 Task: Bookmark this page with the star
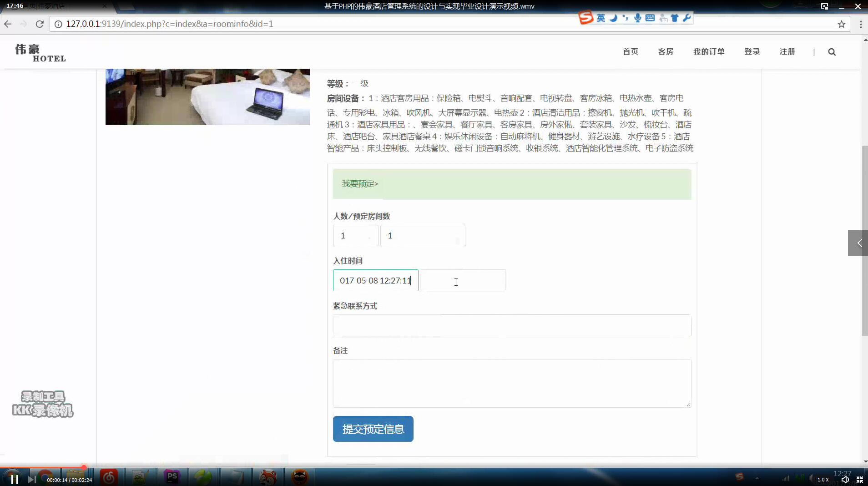tap(842, 24)
